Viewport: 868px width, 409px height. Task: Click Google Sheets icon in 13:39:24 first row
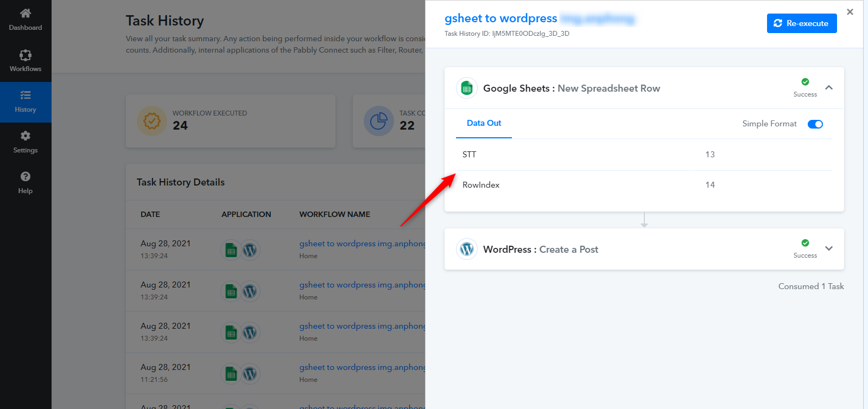[231, 250]
